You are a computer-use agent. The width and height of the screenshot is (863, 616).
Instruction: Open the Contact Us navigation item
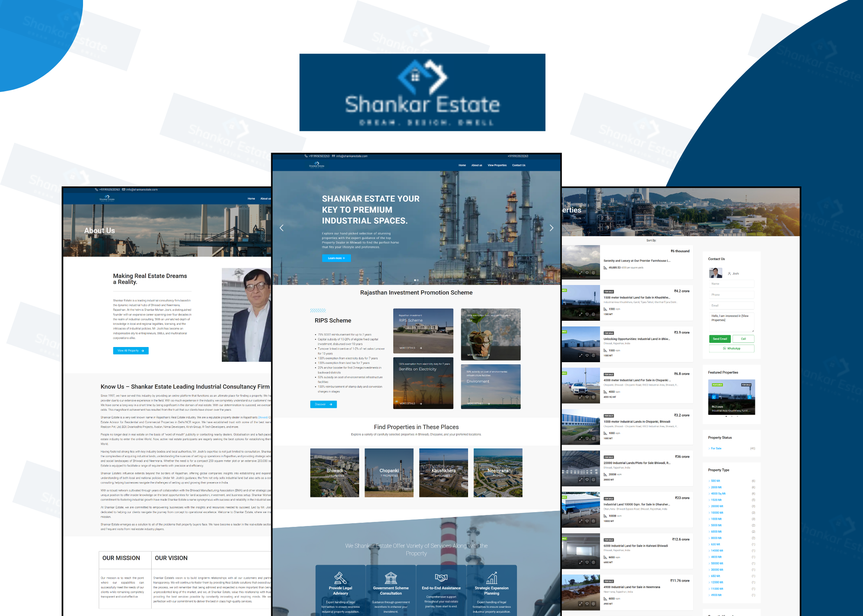519,165
